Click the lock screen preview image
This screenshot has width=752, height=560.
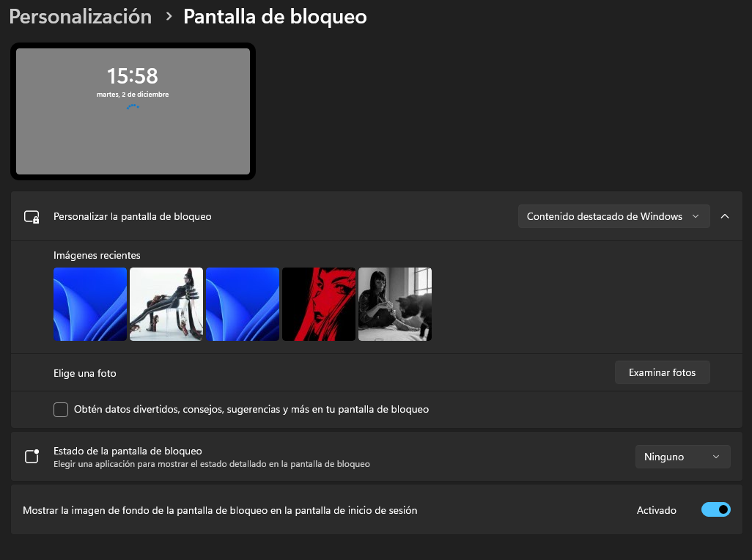pyautogui.click(x=133, y=111)
